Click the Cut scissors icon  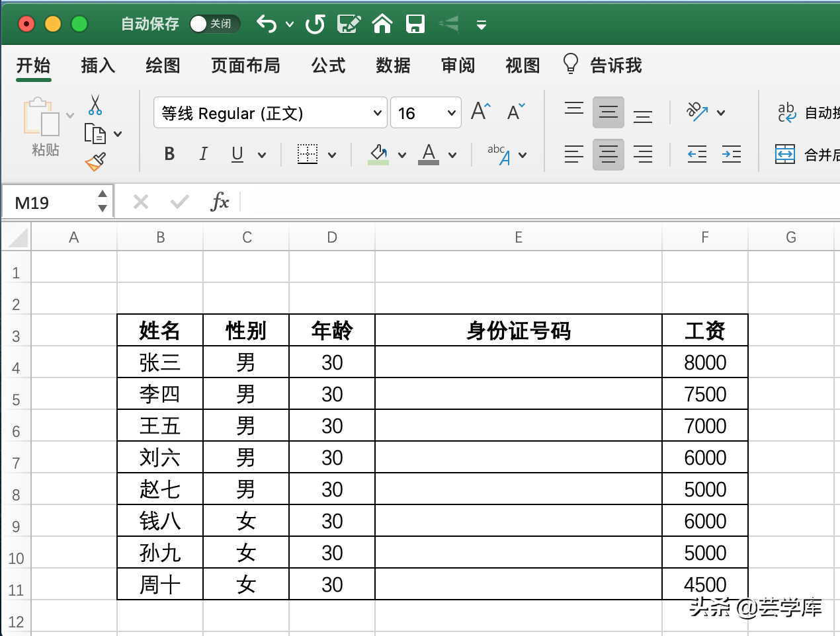pos(95,104)
